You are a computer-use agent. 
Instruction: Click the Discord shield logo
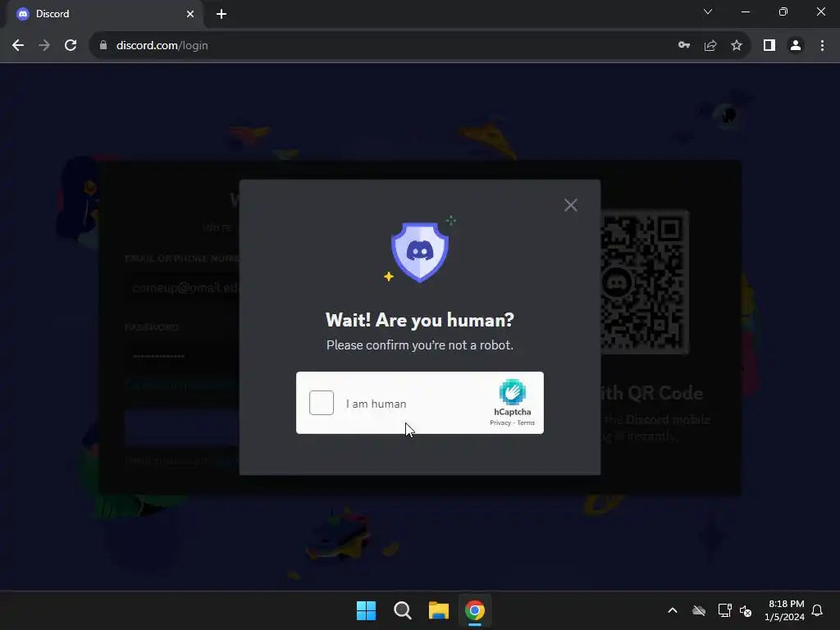click(x=419, y=252)
